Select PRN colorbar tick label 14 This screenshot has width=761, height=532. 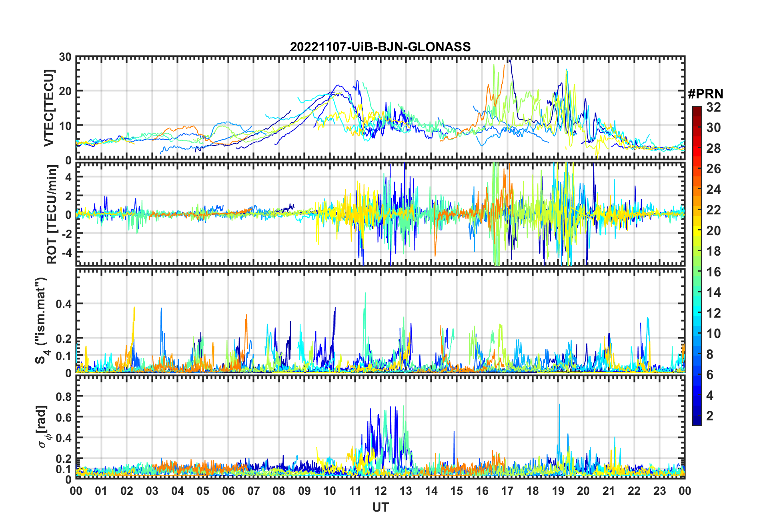713,292
